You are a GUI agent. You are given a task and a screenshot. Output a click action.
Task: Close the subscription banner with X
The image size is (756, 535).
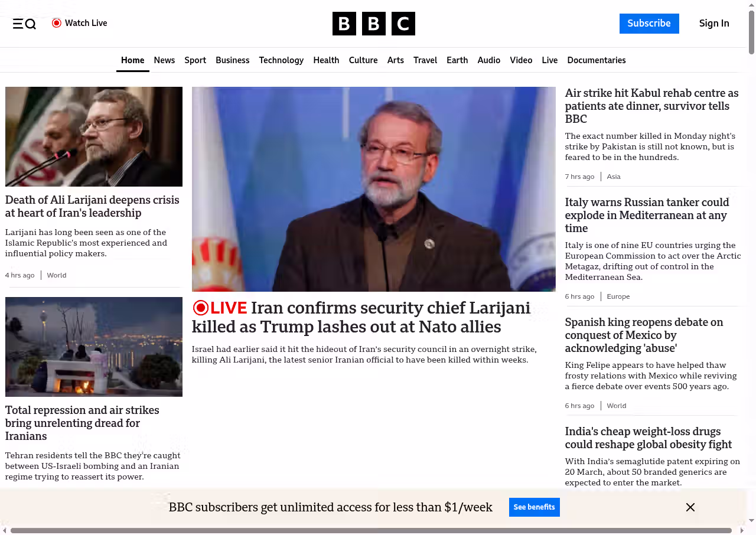pyautogui.click(x=690, y=507)
